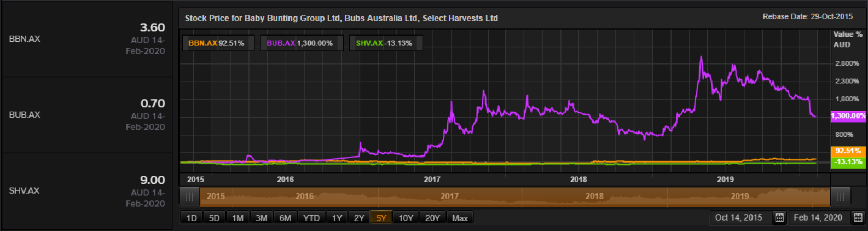868x231 pixels.
Task: Click the 92.51% orange value marker
Action: point(848,151)
